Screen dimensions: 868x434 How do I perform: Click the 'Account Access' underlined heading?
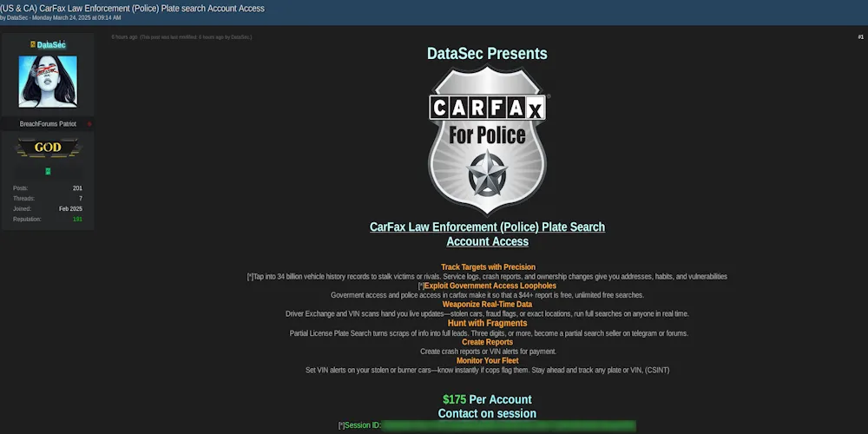487,241
